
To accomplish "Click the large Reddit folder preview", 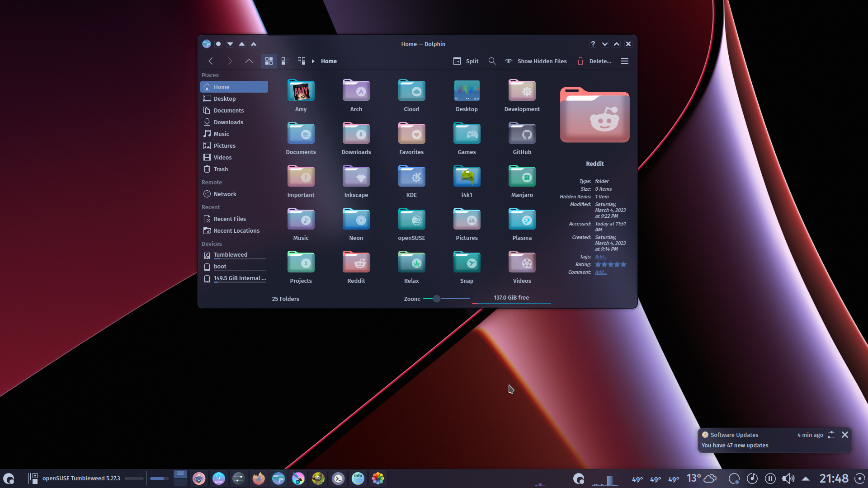I will 594,115.
